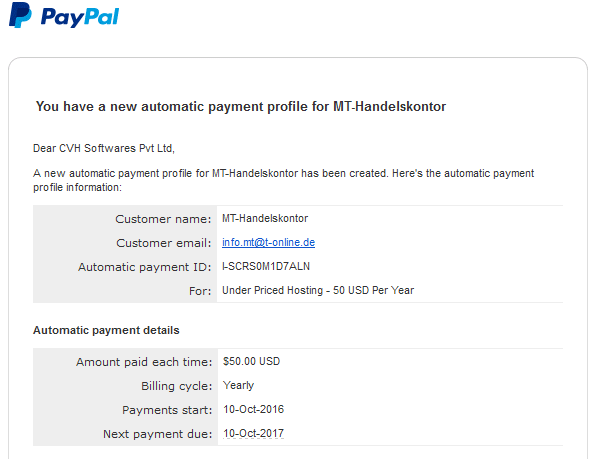Click the Yearly billing cycle value
The height and width of the screenshot is (459, 606).
(x=238, y=386)
